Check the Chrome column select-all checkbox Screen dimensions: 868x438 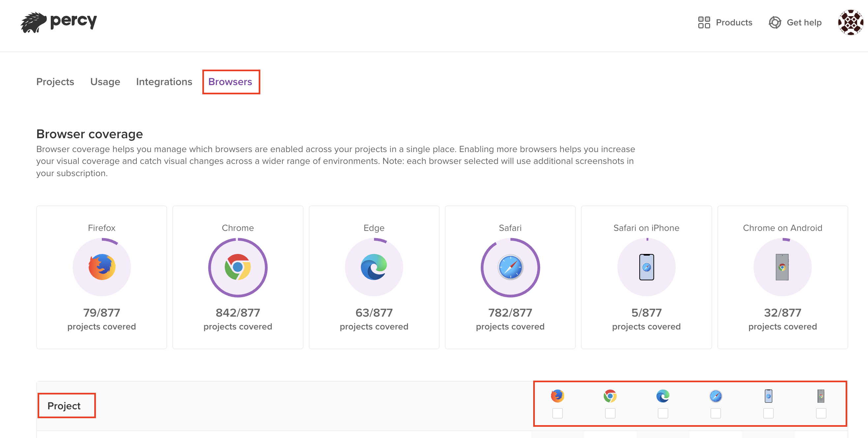610,413
